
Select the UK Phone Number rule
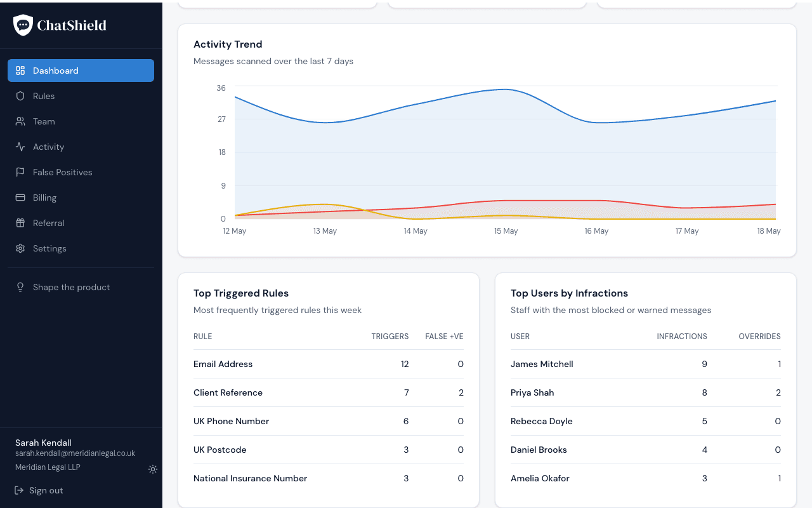point(329,421)
